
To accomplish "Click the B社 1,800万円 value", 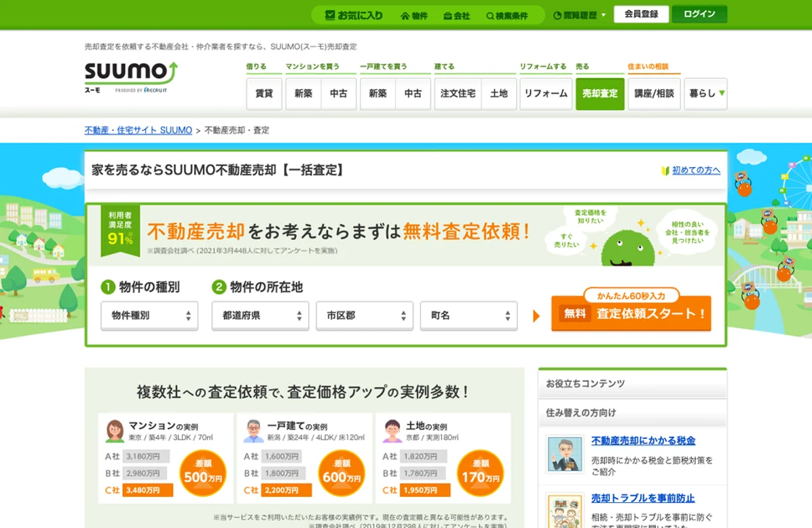I will 282,473.
